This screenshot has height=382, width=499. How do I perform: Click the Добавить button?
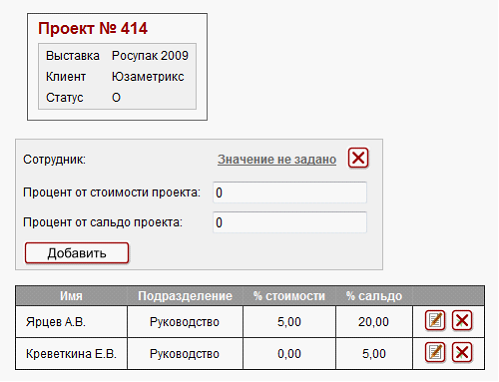(x=77, y=253)
